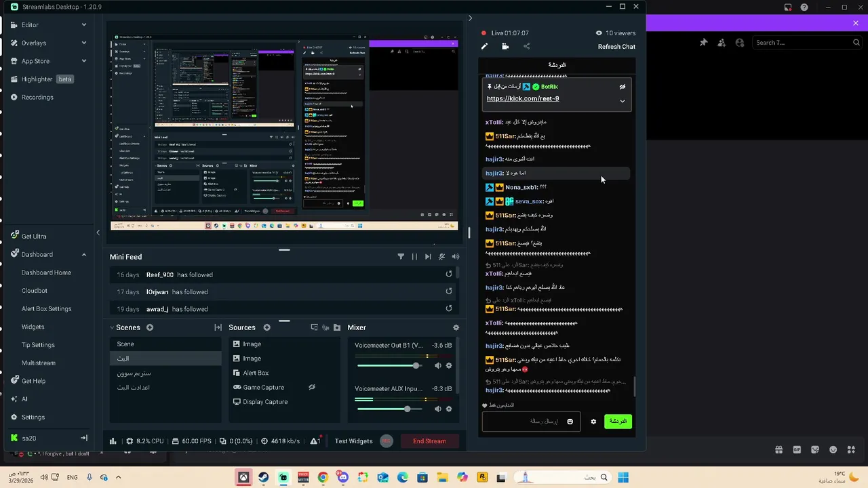
Task: Hide the pinned BotRix message
Action: [622, 87]
